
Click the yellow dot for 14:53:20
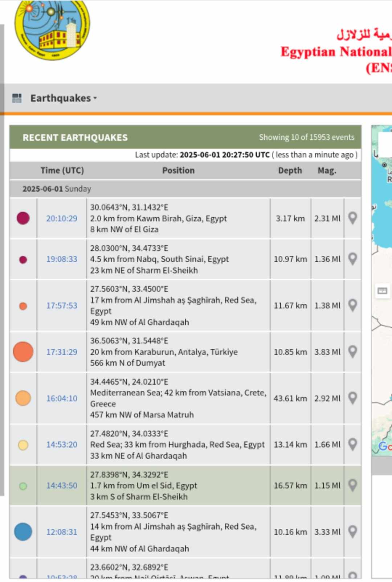coord(23,445)
